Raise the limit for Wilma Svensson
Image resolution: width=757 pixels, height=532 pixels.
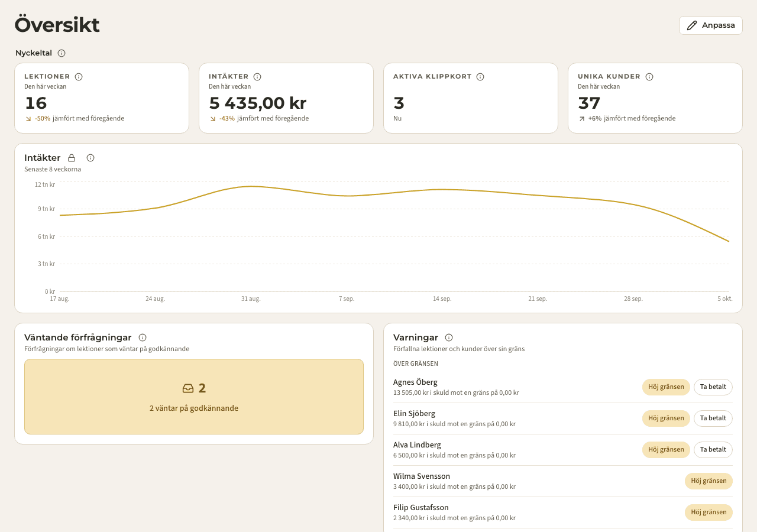click(x=709, y=481)
